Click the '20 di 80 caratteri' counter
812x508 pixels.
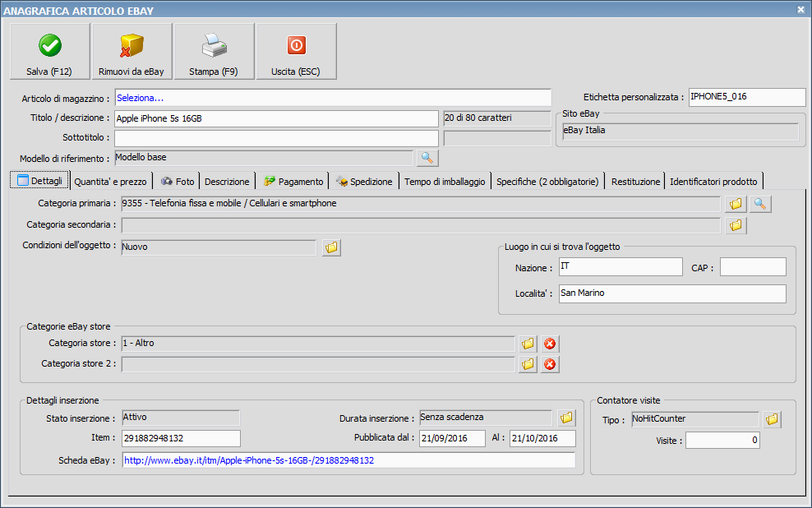pos(497,118)
